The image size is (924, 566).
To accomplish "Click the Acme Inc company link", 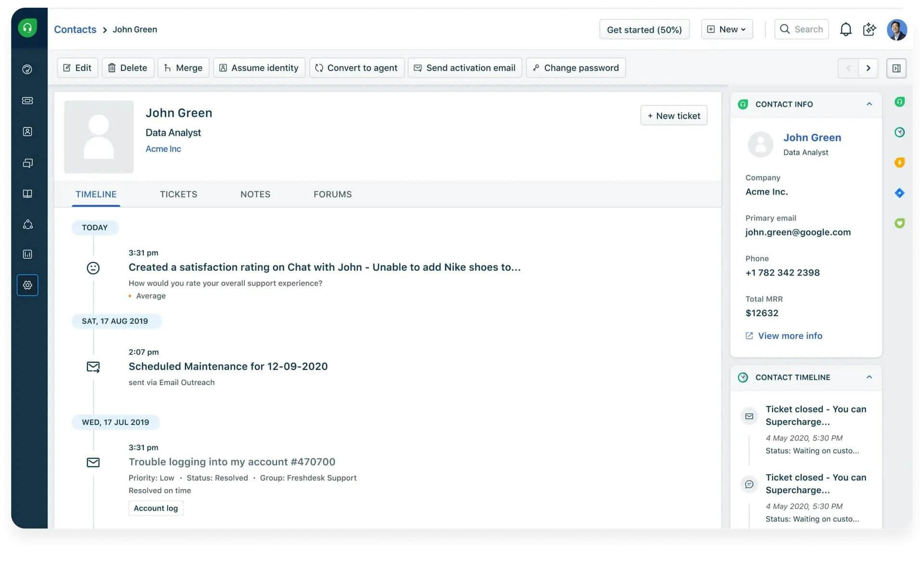I will pyautogui.click(x=162, y=148).
